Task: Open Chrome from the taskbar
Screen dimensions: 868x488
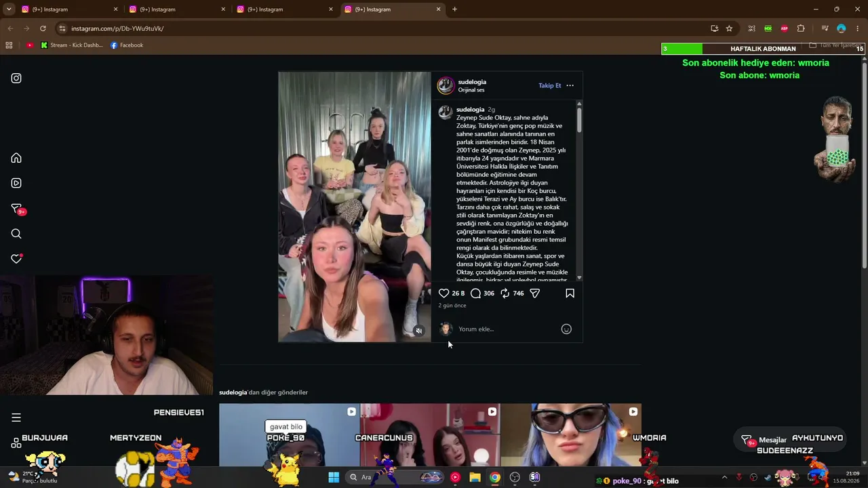Action: tap(495, 477)
